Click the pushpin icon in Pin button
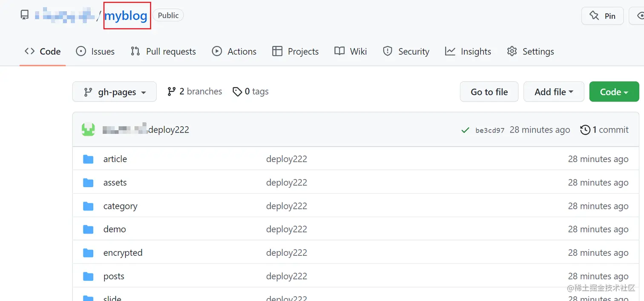 point(594,16)
